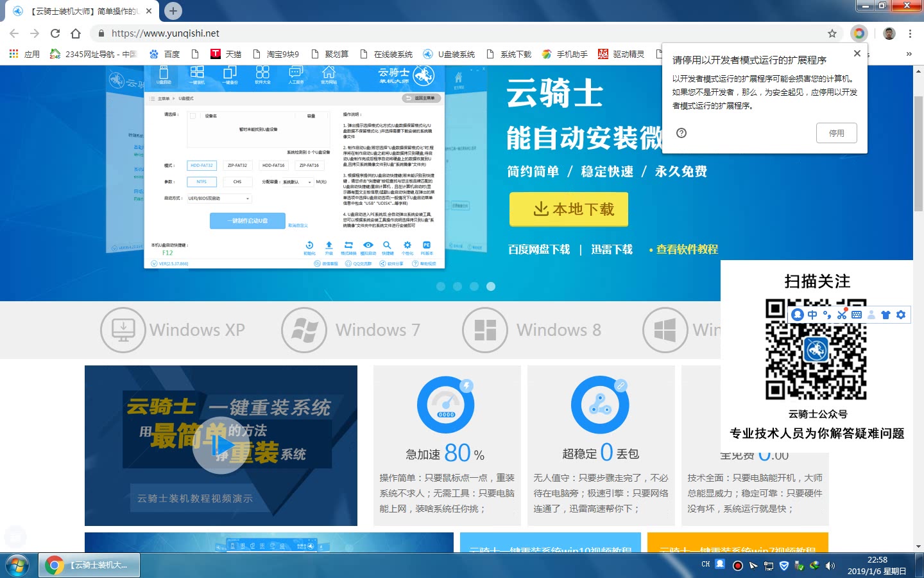Reload the page with the refresh icon
Viewport: 924px width, 578px height.
click(x=55, y=33)
